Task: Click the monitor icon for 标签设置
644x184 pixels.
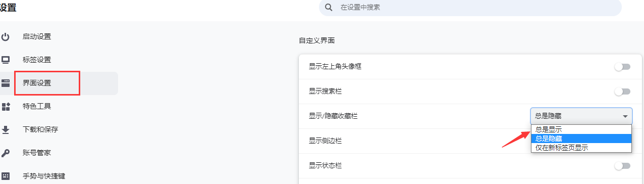Action: (6, 60)
